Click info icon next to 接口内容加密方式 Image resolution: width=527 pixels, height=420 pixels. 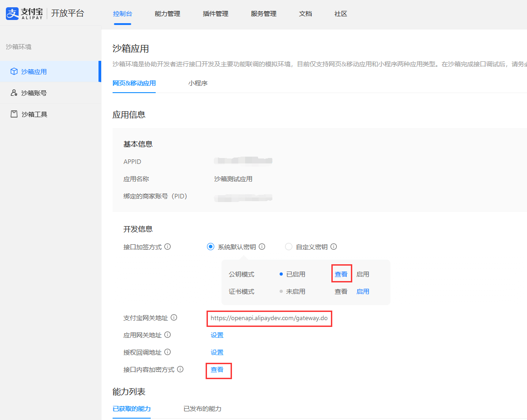(x=180, y=369)
